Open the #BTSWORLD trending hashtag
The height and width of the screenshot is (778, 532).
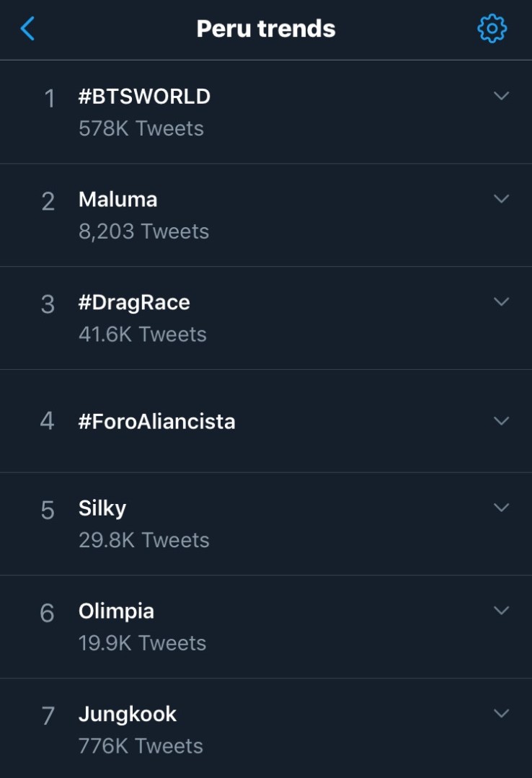tap(144, 97)
